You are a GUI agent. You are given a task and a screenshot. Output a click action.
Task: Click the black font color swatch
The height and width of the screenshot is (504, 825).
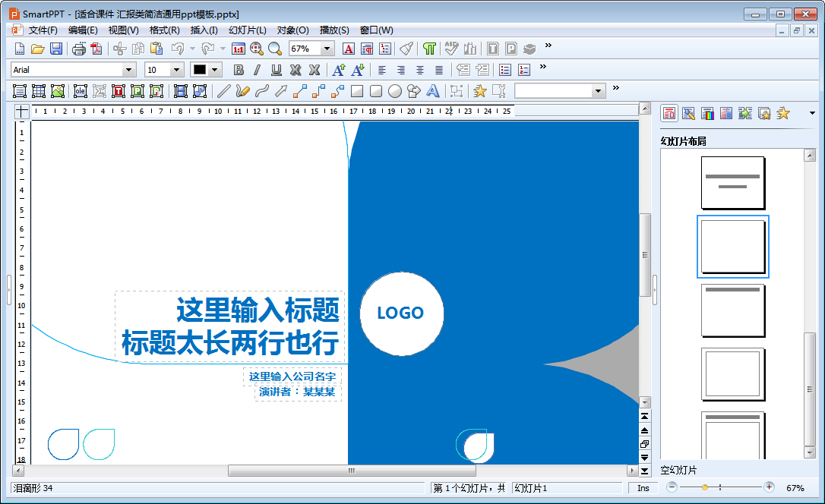(x=199, y=70)
